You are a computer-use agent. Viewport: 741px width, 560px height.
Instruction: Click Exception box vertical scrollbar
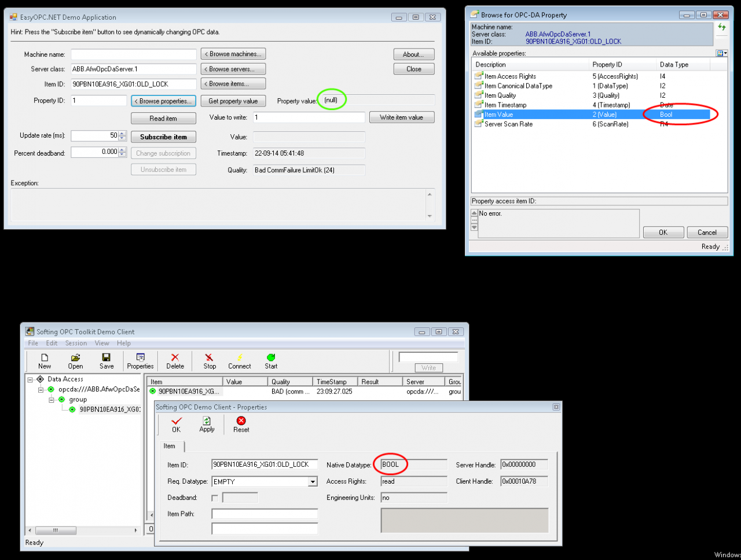[430, 205]
